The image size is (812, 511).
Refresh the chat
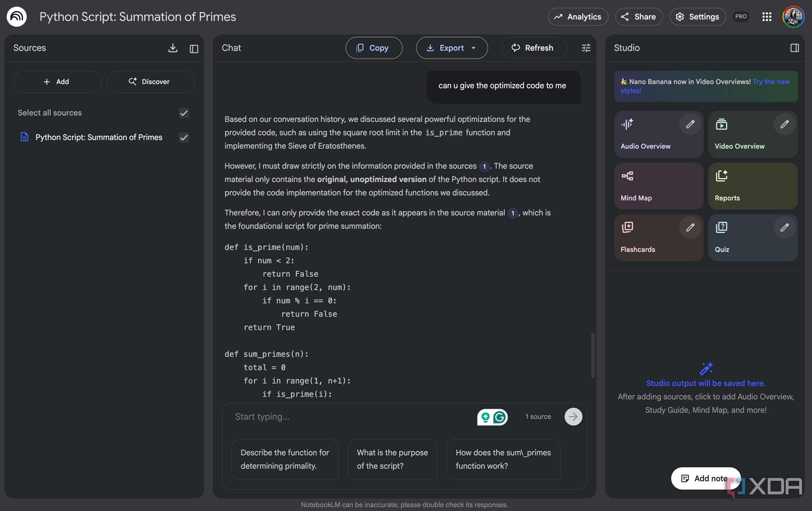click(x=533, y=48)
